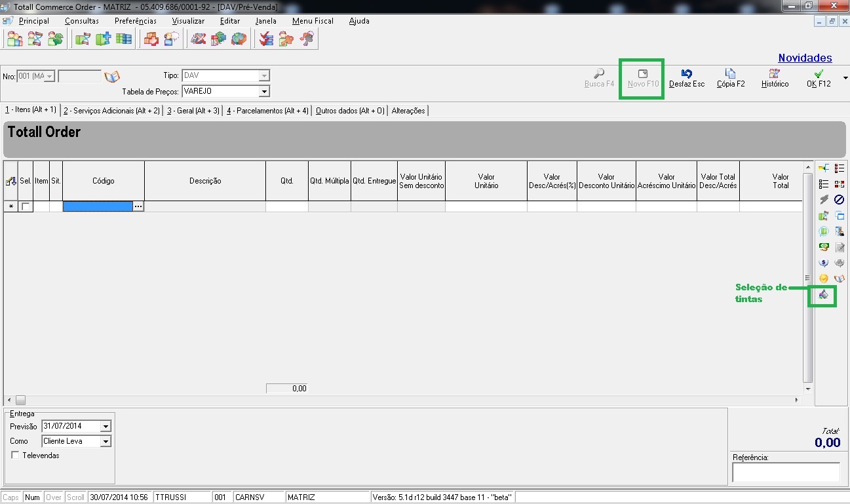Enable the Televendas checkbox
Screen dimensions: 850x504
click(x=15, y=456)
